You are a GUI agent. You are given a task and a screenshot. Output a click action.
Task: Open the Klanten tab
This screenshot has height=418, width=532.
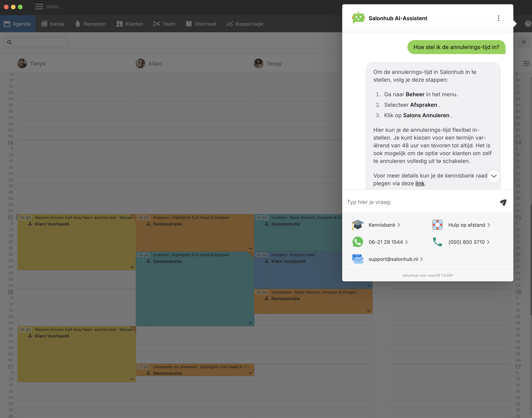click(x=129, y=24)
